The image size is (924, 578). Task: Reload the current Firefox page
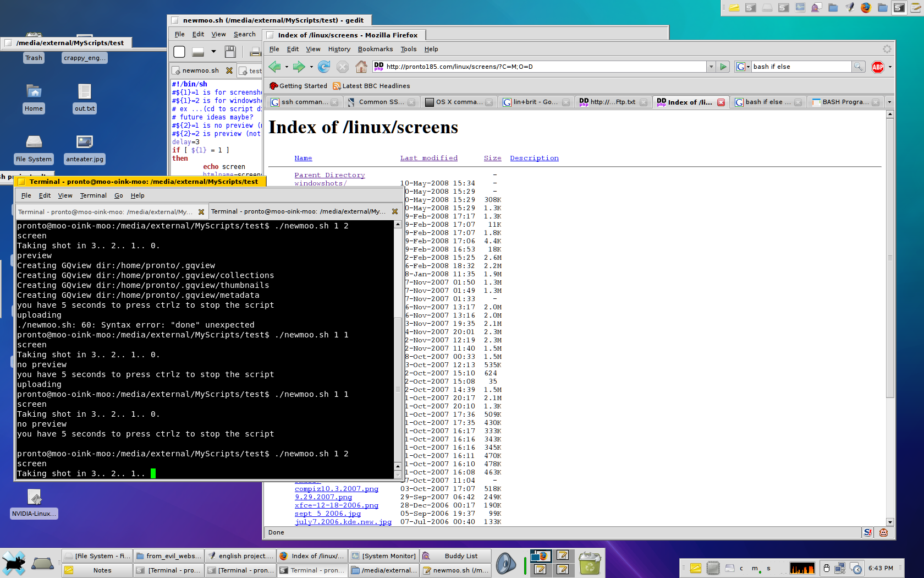(x=324, y=67)
